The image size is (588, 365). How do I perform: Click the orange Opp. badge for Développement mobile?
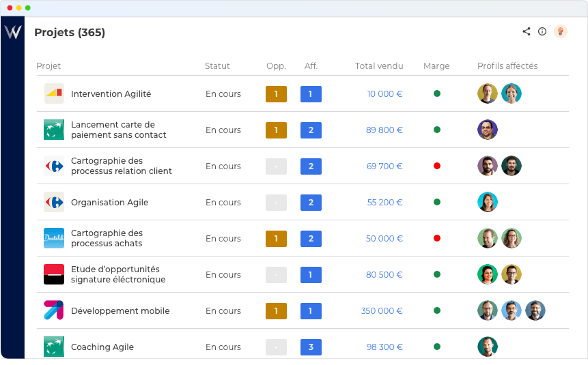pos(276,310)
